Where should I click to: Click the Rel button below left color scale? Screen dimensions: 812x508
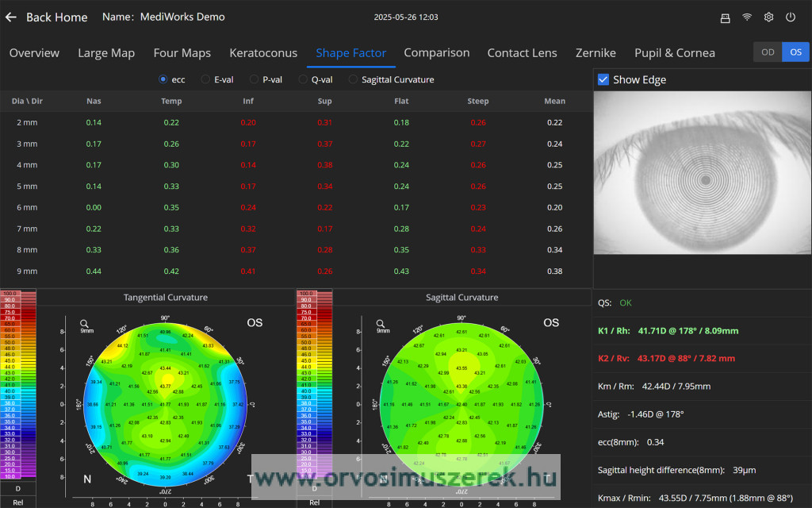pyautogui.click(x=18, y=502)
